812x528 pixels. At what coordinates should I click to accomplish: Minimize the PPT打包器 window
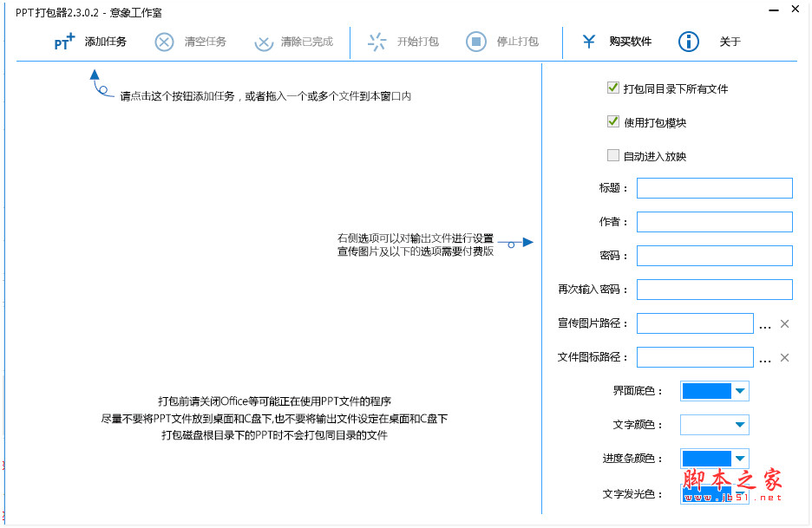[x=774, y=10]
